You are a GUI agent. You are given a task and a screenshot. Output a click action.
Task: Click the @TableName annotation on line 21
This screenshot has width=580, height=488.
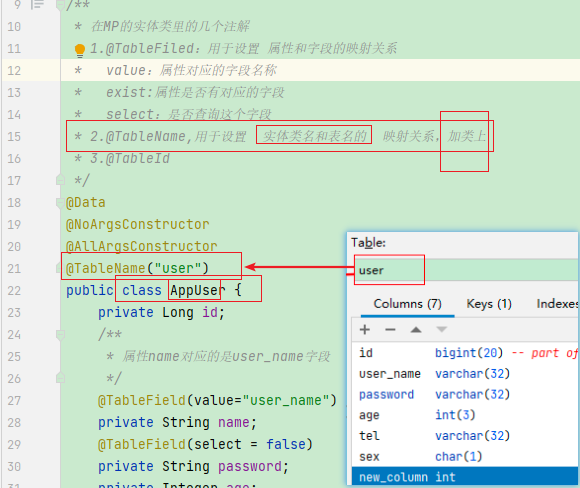pyautogui.click(x=137, y=268)
